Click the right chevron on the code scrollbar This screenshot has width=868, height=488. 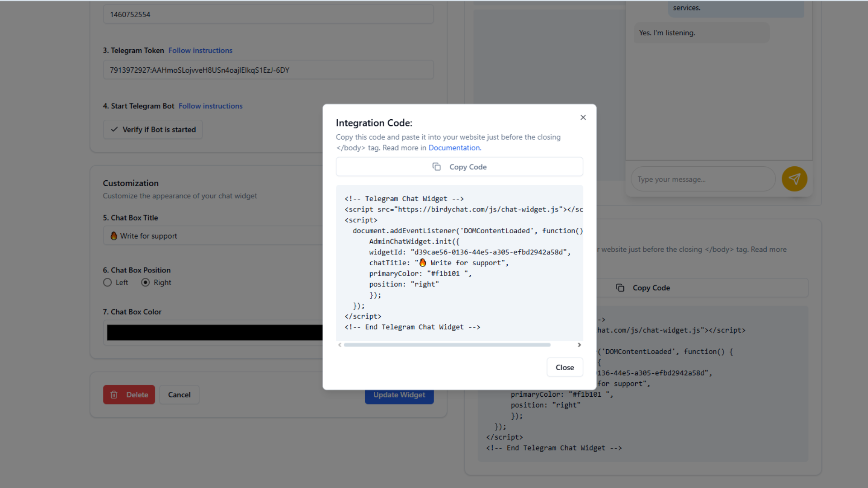coord(579,345)
